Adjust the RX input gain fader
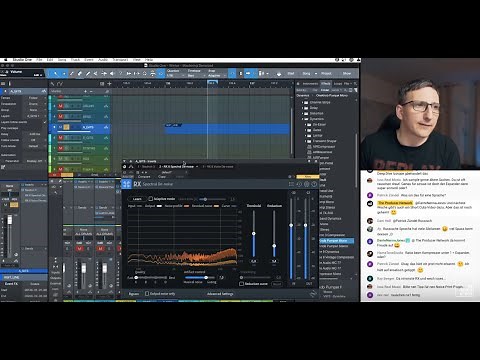The height and width of the screenshot is (360, 480). tap(291, 225)
